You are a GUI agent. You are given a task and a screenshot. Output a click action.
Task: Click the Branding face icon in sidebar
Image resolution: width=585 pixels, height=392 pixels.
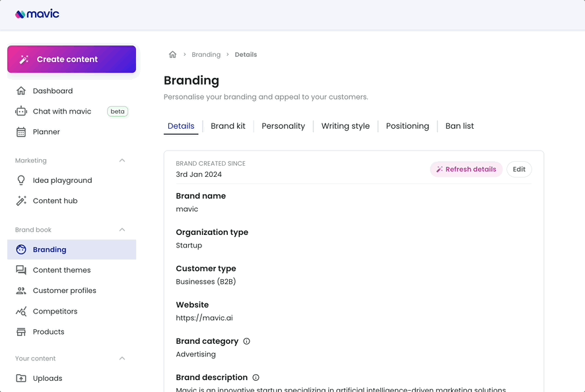(x=21, y=249)
